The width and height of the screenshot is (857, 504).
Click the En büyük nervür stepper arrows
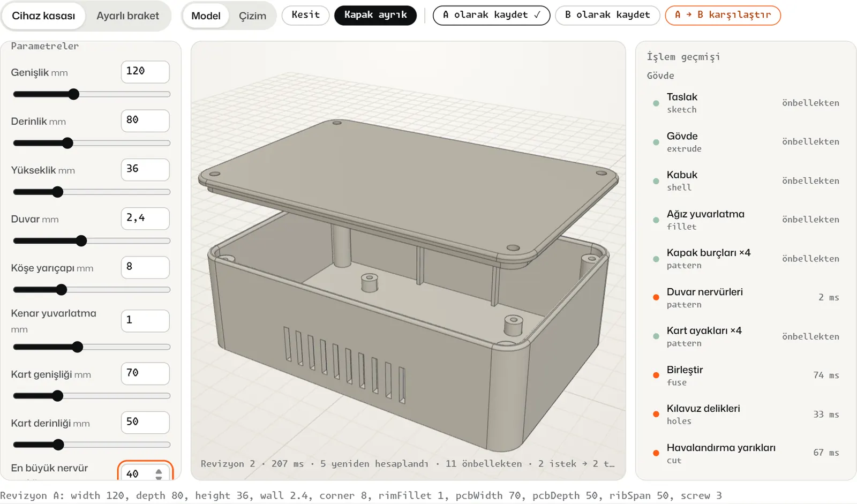159,474
